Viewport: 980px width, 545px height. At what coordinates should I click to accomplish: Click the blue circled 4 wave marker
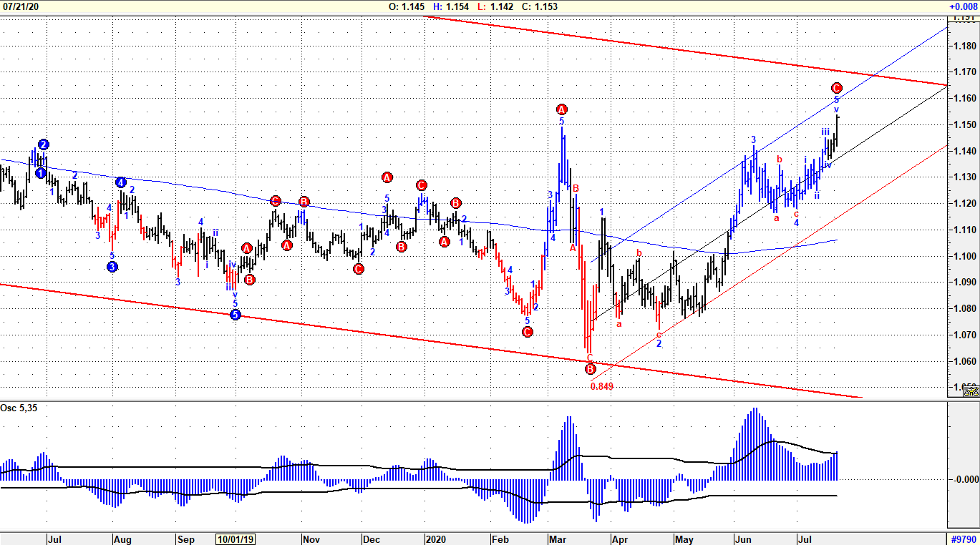click(121, 182)
